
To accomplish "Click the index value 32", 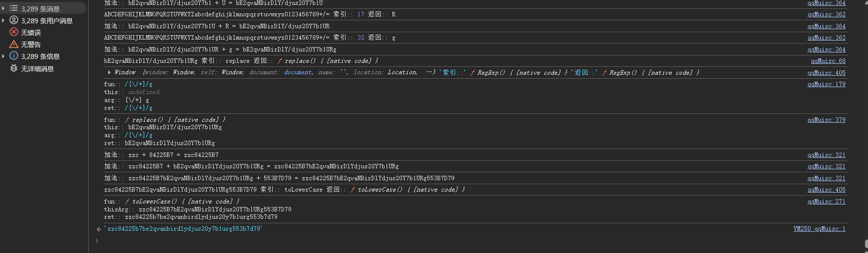I will point(361,38).
